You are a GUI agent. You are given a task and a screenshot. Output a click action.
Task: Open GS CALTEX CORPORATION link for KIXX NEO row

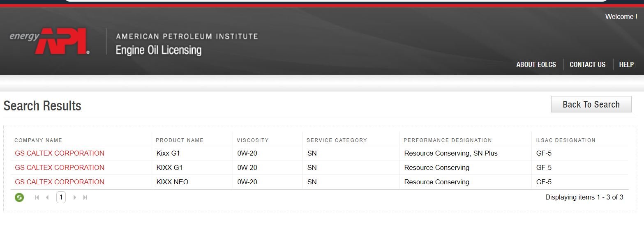point(60,182)
